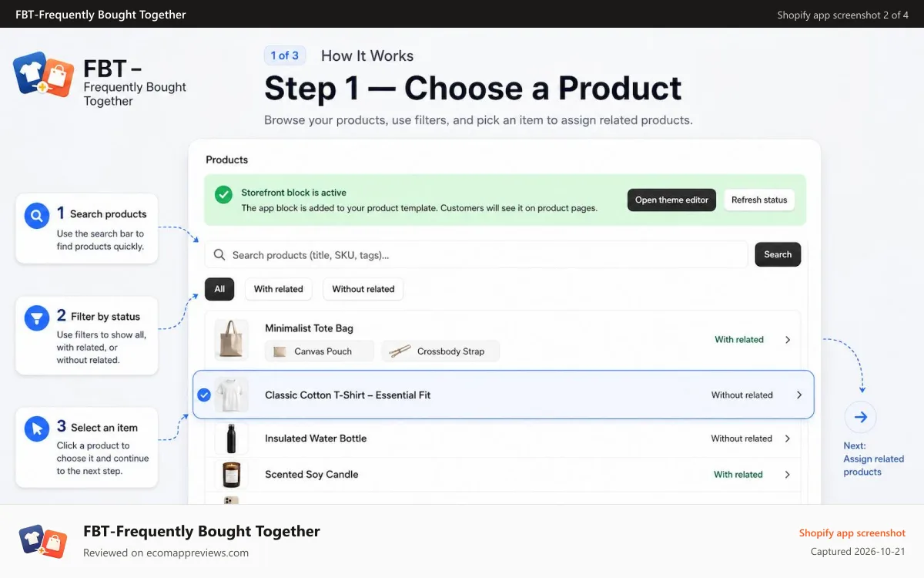This screenshot has width=924, height=578.
Task: Click the How It Works label
Action: click(x=367, y=55)
